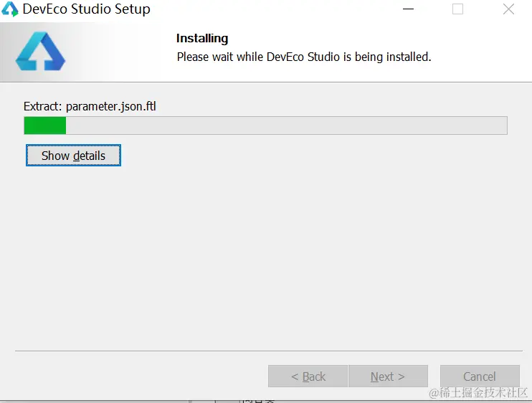Click the large DevEco Studio logo

tap(40, 51)
